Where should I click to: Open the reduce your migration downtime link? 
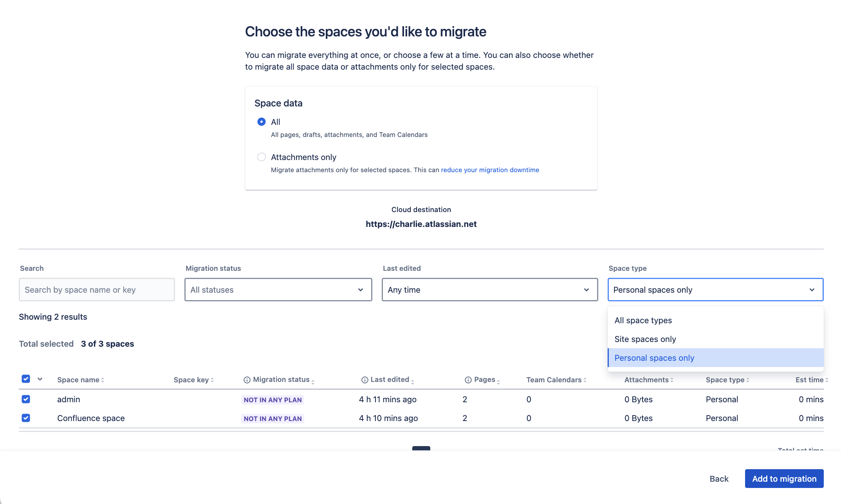[x=490, y=170]
